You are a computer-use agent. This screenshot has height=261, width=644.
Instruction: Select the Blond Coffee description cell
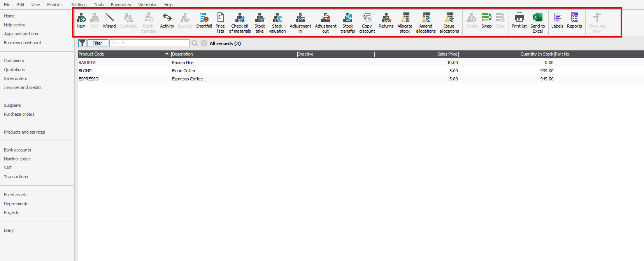pyautogui.click(x=184, y=71)
